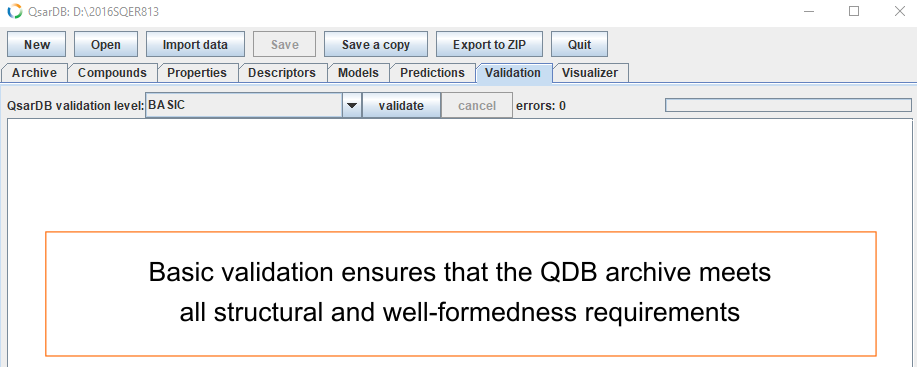
Task: Click the Open button
Action: click(x=106, y=44)
